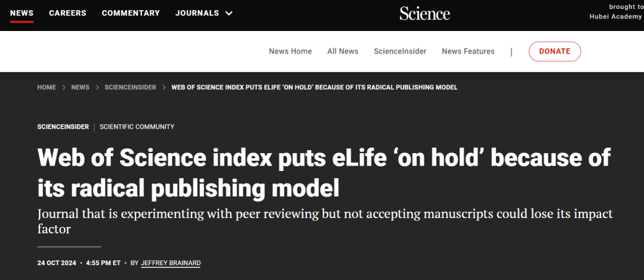The image size is (644, 280).
Task: Open the ScienceInsider nav link
Action: coord(400,51)
